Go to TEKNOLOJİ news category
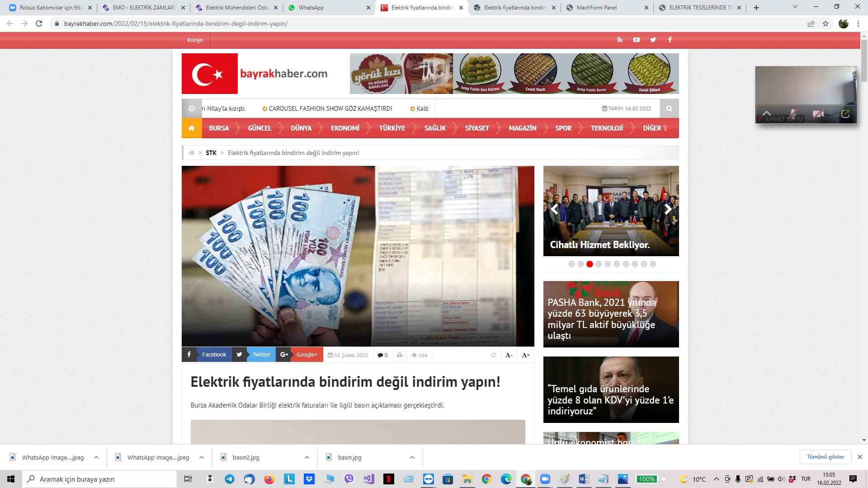This screenshot has width=868, height=488. tap(607, 128)
